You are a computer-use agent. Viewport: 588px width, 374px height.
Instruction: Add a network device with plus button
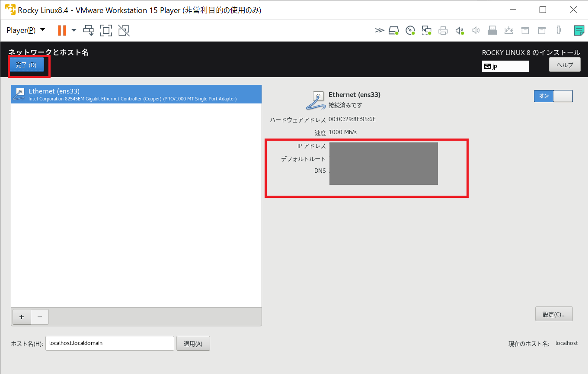[22, 317]
